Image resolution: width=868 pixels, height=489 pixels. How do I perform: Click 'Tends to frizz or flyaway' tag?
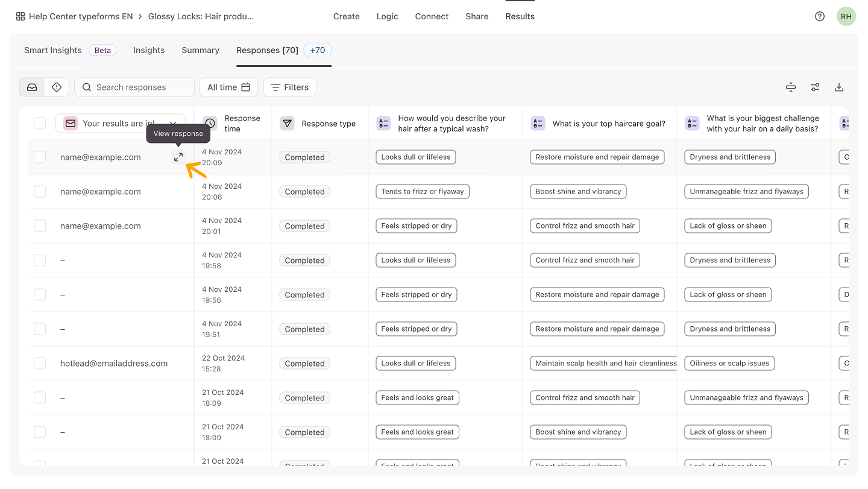pos(423,192)
